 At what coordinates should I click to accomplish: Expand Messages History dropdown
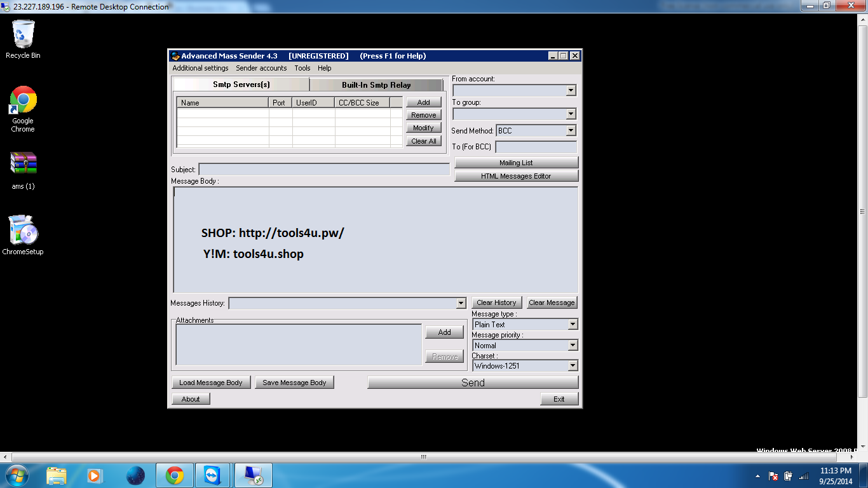(x=461, y=304)
